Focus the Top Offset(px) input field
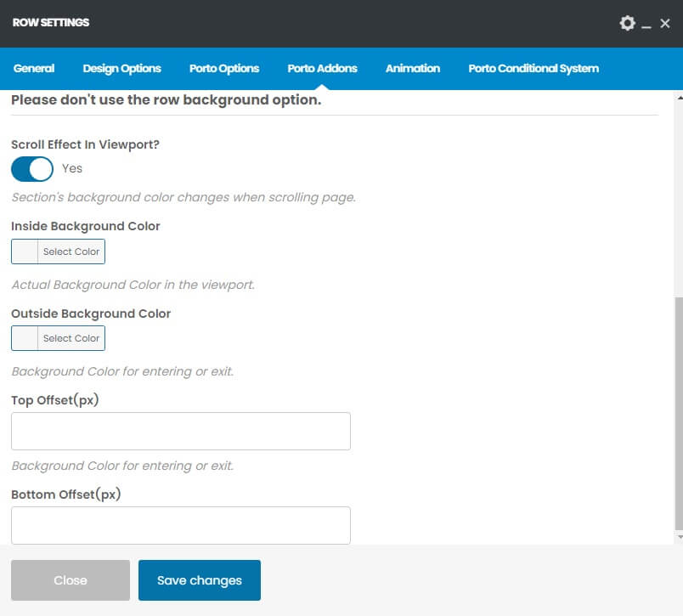Viewport: 683px width, 616px height. coord(181,431)
